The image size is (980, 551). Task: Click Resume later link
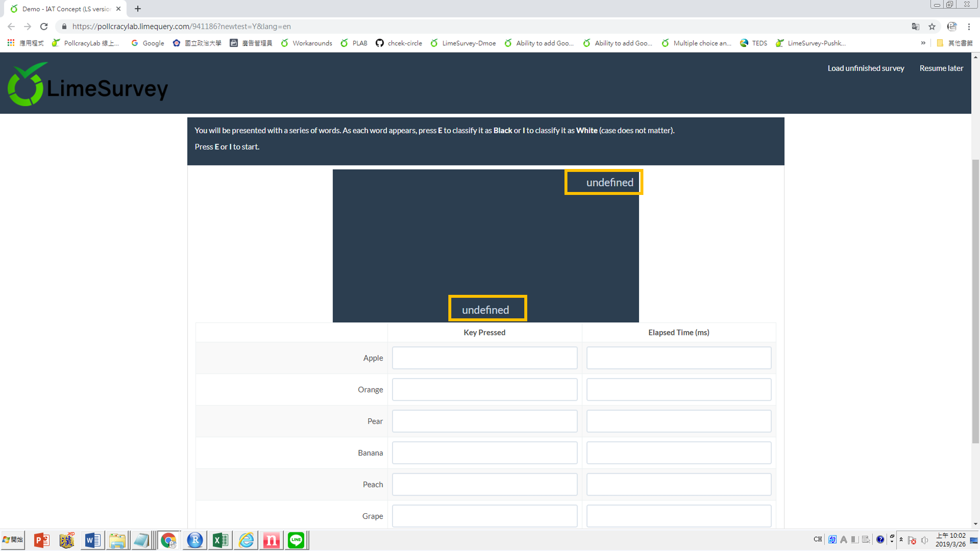[941, 68]
